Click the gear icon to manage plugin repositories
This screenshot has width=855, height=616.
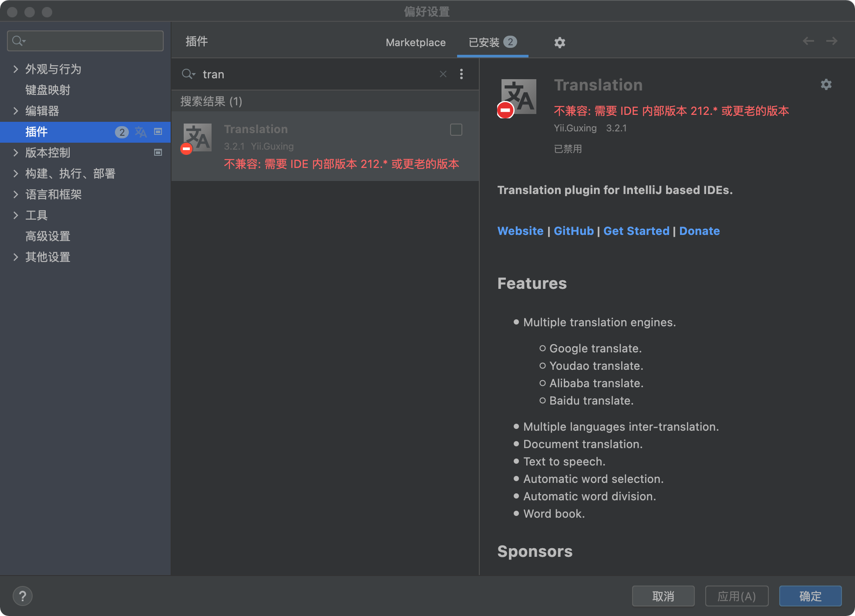coord(559,42)
